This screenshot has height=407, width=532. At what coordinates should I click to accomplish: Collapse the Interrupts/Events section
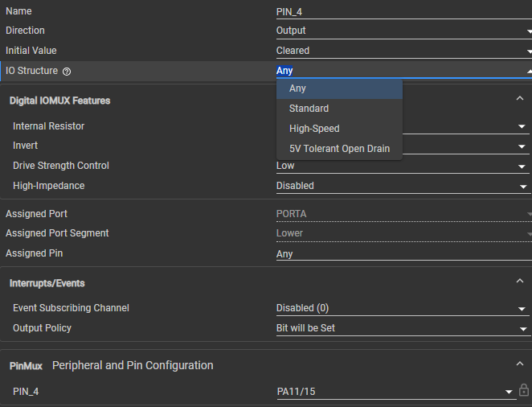pos(519,281)
